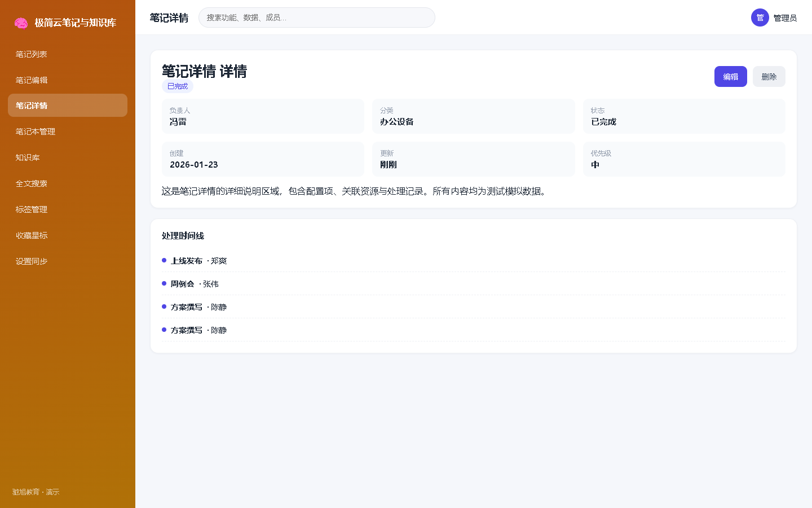
Task: Focus the 搜索功能、数据、成员 search field
Action: (x=317, y=17)
